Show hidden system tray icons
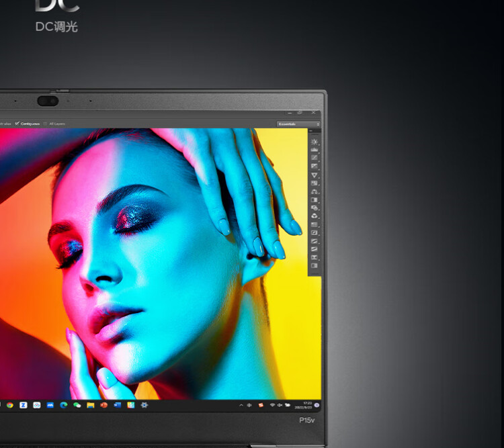Viewport: 504px width, 448px height. [241, 405]
